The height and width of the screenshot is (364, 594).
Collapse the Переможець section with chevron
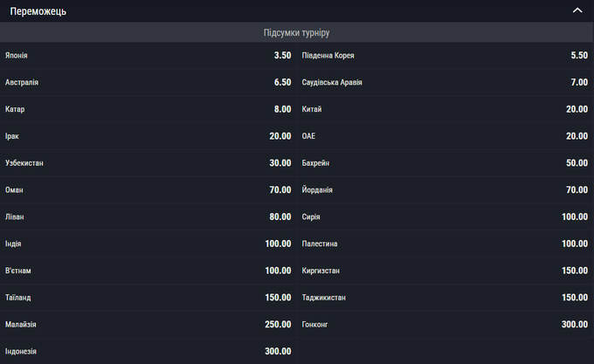577,10
